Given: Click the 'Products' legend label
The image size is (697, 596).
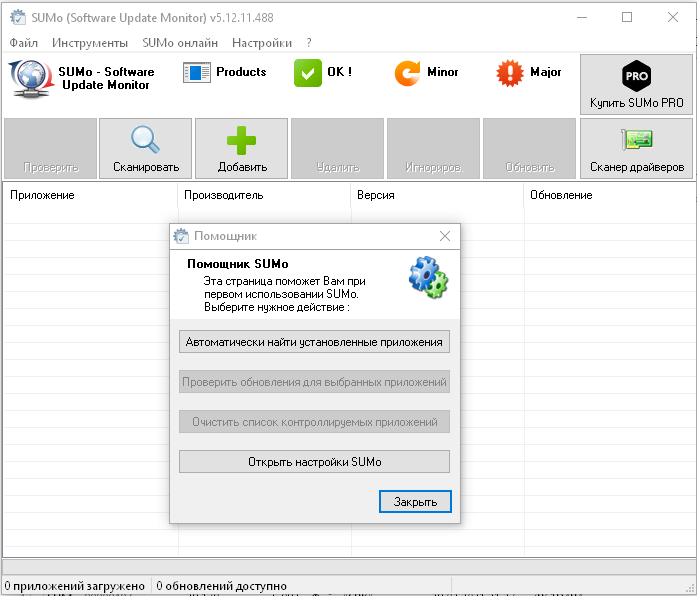Looking at the screenshot, I should [x=241, y=72].
